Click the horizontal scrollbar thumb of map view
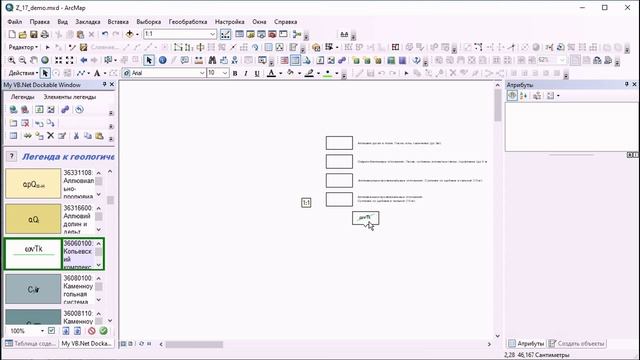Screen dimensions: 640x360 pyautogui.click(x=194, y=344)
